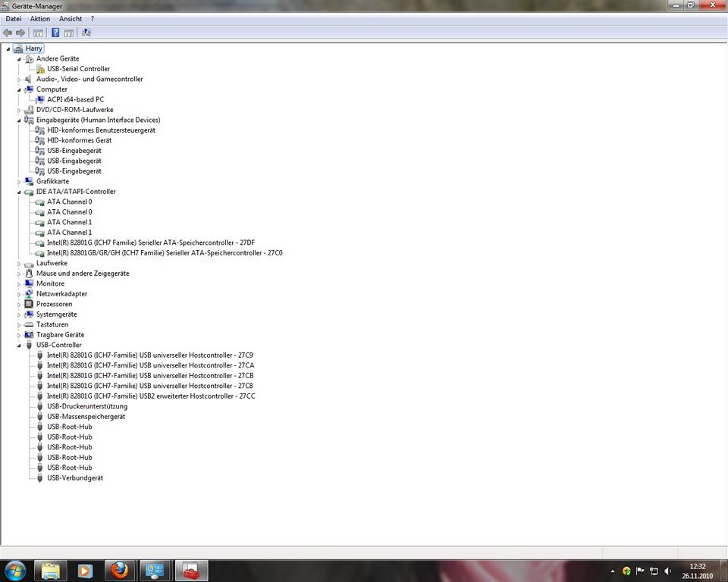This screenshot has height=582, width=728.
Task: Click the Prozessoren label
Action: click(55, 304)
